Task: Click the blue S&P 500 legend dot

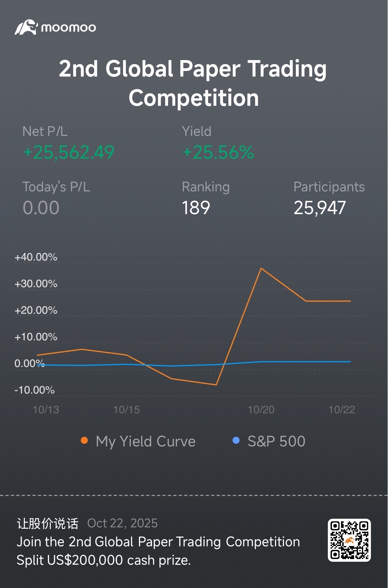Action: (x=236, y=440)
